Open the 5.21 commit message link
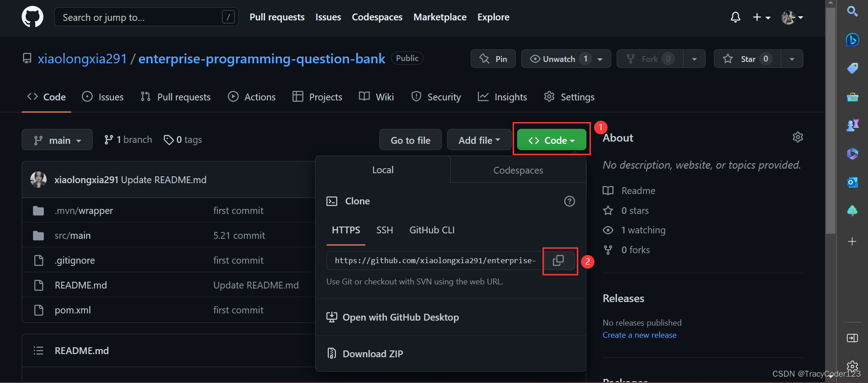This screenshot has height=383, width=868. coord(239,236)
